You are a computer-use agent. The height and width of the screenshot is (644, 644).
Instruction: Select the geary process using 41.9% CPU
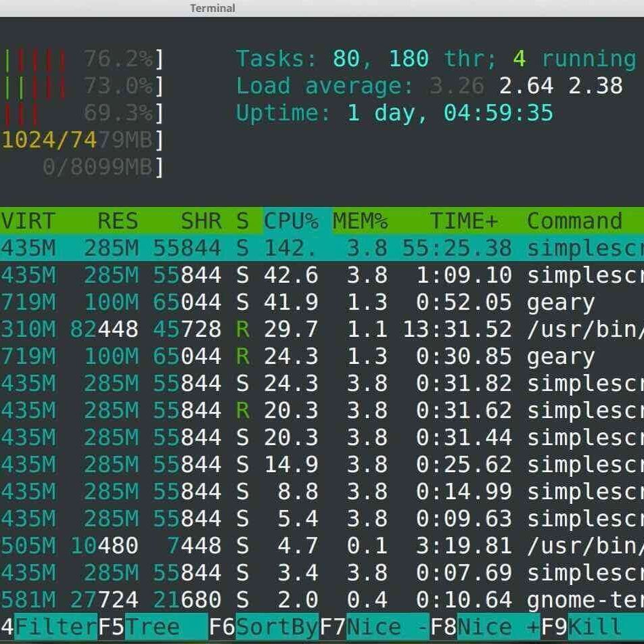[561, 302]
